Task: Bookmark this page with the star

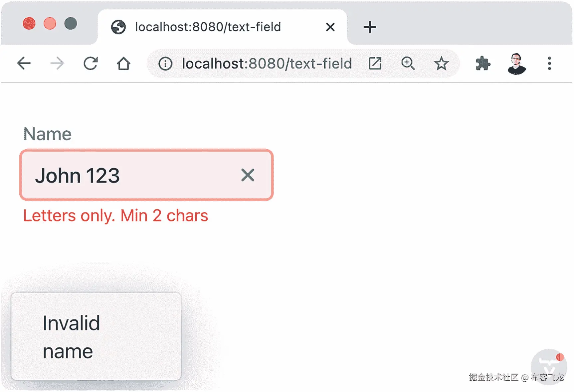Action: click(x=442, y=63)
